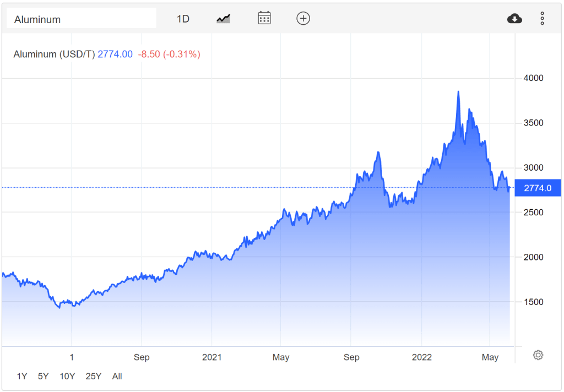The height and width of the screenshot is (392, 564).
Task: View All available price history
Action: [117, 377]
